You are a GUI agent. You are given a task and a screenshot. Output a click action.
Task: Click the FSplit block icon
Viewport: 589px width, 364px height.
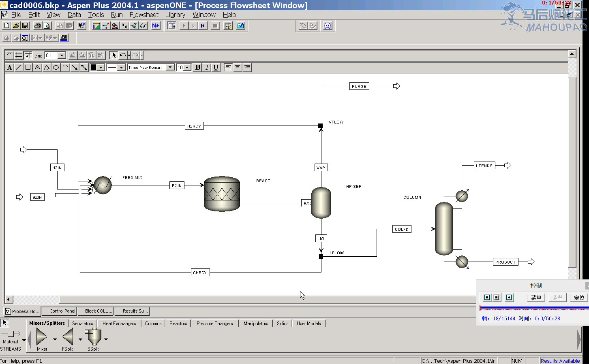tap(68, 337)
